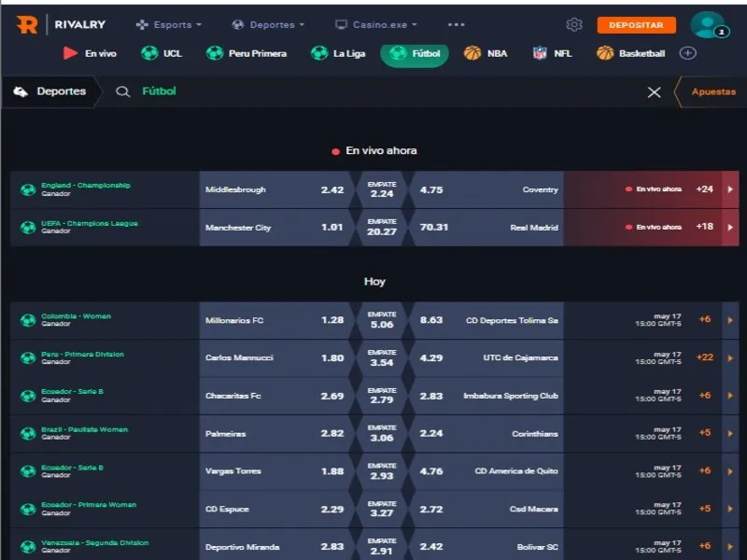Open the Esports dropdown menu
Screen dimensions: 747x560
[x=169, y=25]
